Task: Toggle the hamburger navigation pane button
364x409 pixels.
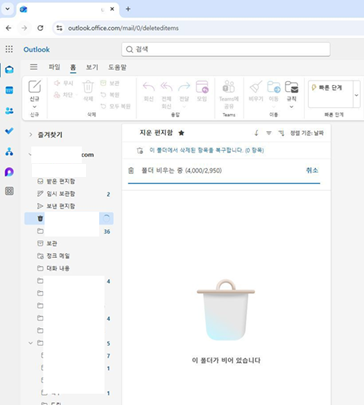Action: click(x=34, y=67)
